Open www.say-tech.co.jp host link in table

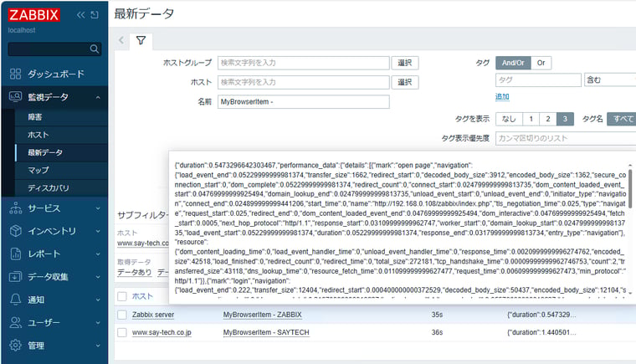pos(162,332)
